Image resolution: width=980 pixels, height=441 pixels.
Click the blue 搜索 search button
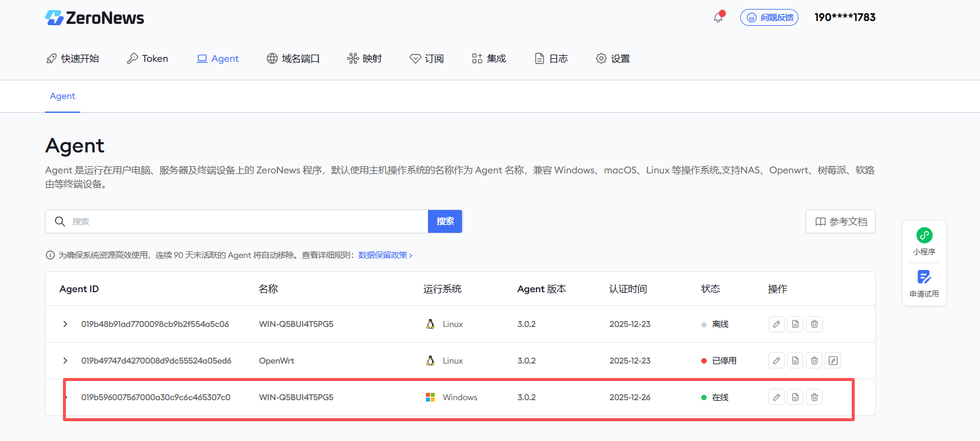(x=445, y=221)
